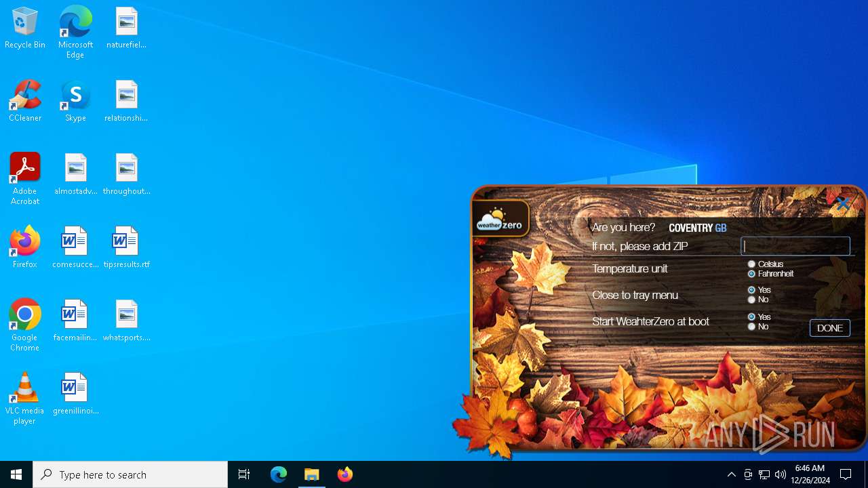Select Celsius temperature unit
868x488 pixels.
pyautogui.click(x=751, y=264)
